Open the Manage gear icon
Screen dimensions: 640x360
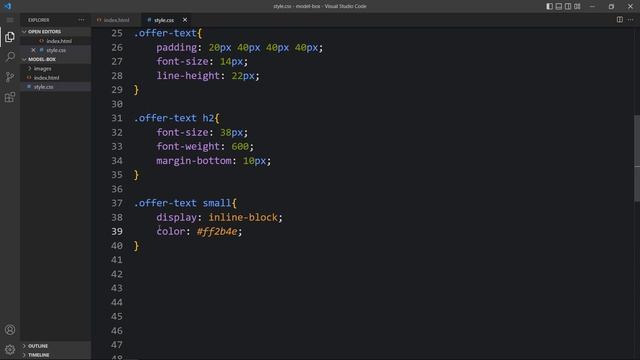(x=10, y=349)
